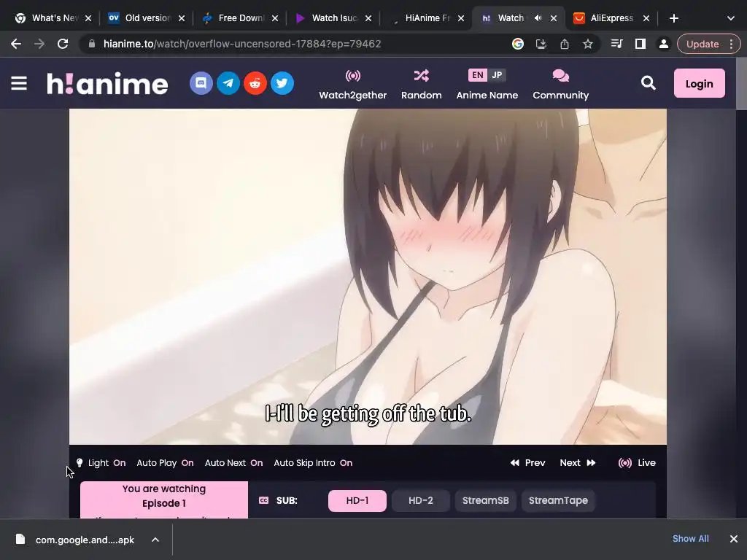The width and height of the screenshot is (747, 560).
Task: Share this page icon
Action: pos(565,44)
